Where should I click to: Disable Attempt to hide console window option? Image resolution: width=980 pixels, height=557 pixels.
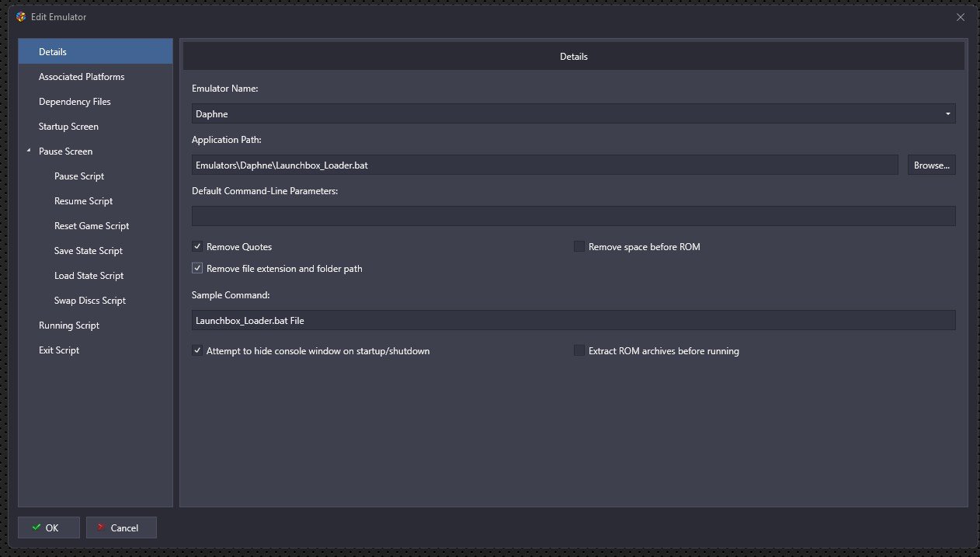click(x=197, y=351)
